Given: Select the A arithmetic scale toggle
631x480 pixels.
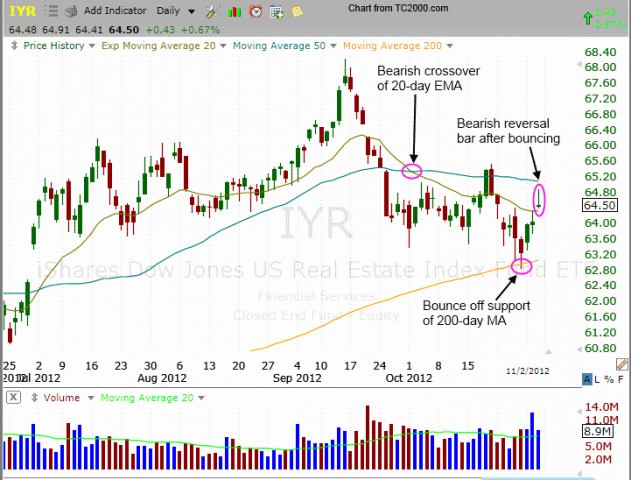Looking at the screenshot, I should tap(587, 379).
